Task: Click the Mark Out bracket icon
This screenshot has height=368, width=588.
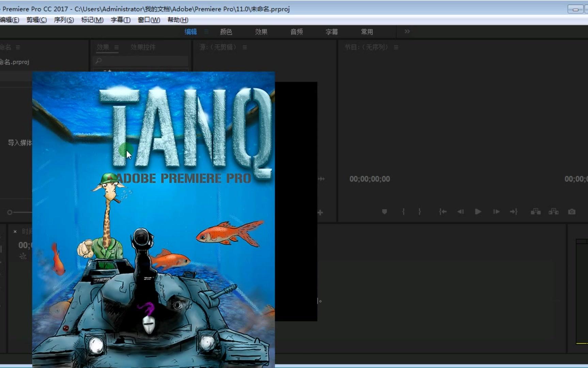Action: pyautogui.click(x=420, y=212)
